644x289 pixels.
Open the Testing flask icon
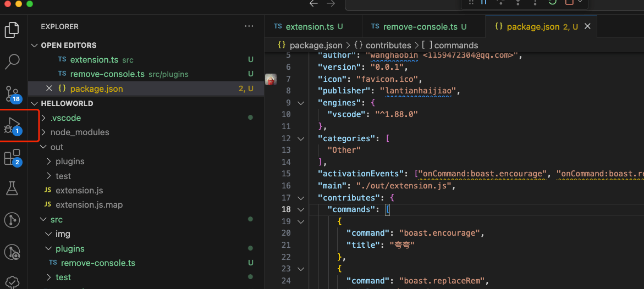click(x=12, y=188)
